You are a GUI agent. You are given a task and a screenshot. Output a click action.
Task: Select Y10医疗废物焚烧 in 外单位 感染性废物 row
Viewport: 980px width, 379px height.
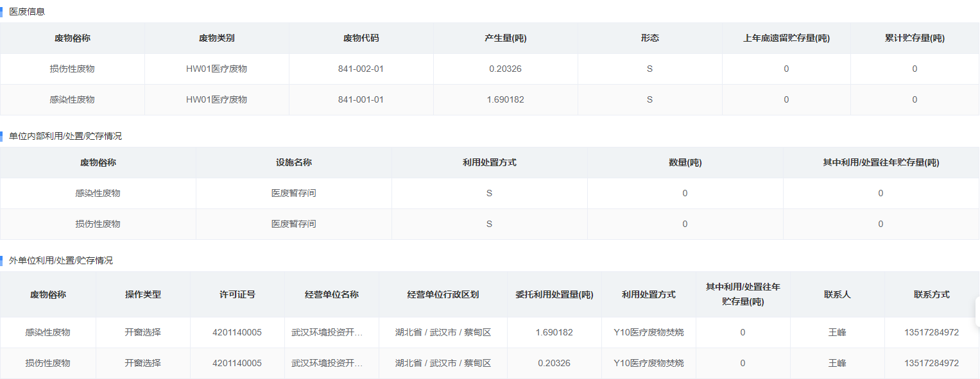click(649, 332)
